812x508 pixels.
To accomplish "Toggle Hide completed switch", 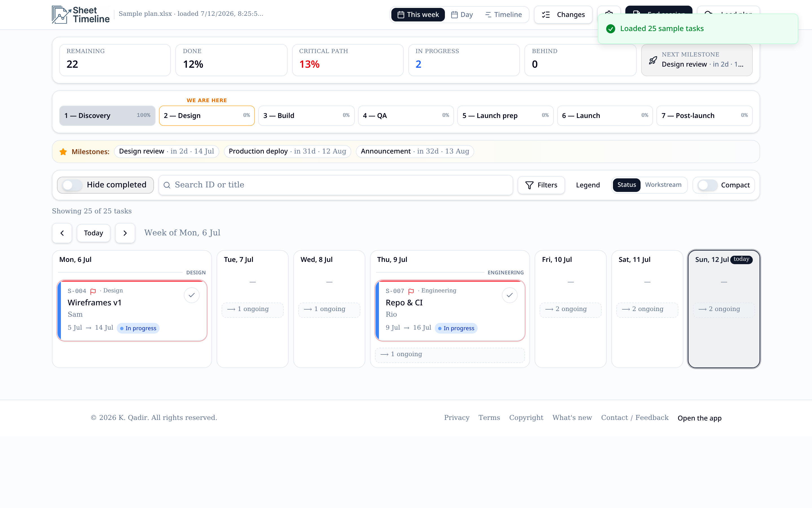I will (x=72, y=185).
